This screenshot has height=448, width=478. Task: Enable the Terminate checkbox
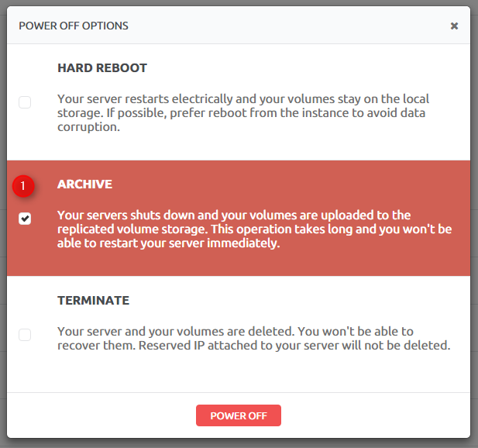25,335
